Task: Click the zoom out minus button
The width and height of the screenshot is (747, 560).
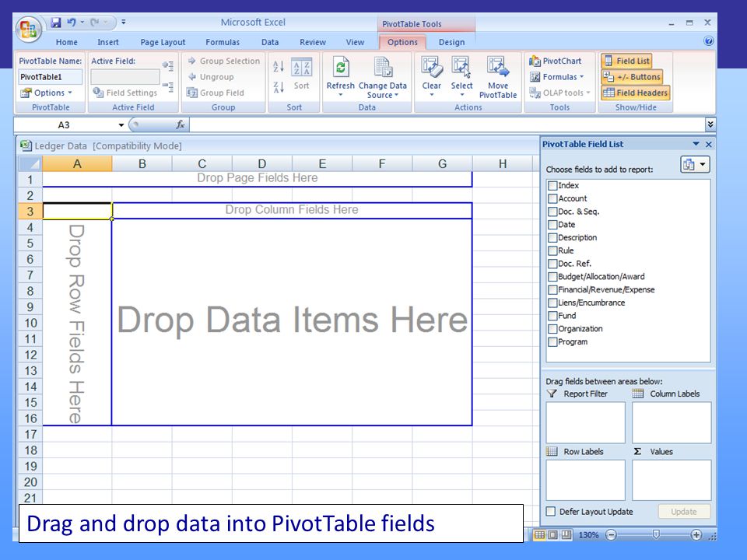Action: point(612,535)
